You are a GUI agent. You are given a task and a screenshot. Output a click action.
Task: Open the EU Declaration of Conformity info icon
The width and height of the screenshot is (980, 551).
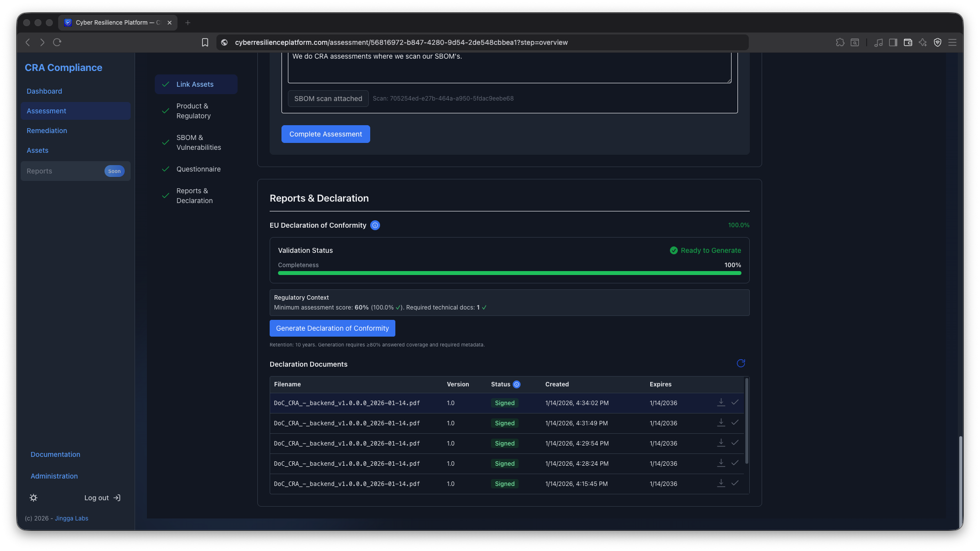[375, 225]
